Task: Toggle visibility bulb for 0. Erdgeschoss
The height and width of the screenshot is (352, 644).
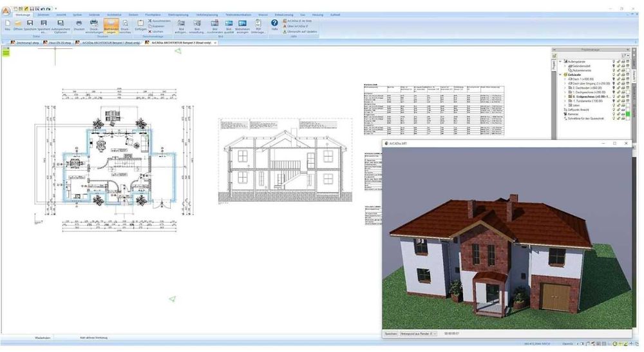Action: 614,97
